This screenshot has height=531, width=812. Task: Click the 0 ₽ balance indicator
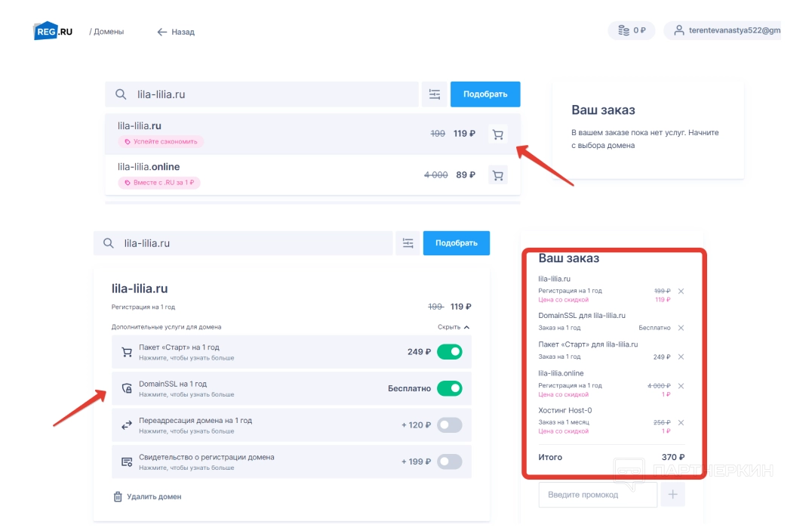click(x=632, y=31)
